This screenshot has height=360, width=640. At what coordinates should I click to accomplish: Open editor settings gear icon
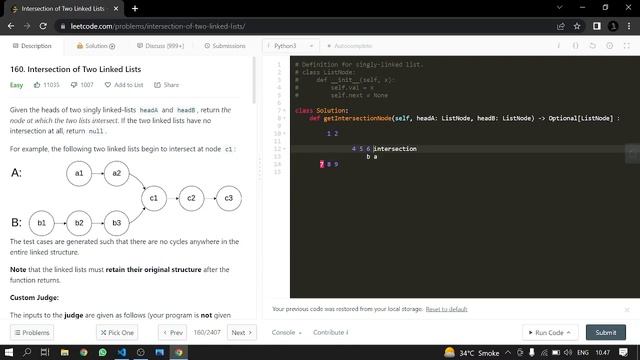pyautogui.click(x=609, y=46)
